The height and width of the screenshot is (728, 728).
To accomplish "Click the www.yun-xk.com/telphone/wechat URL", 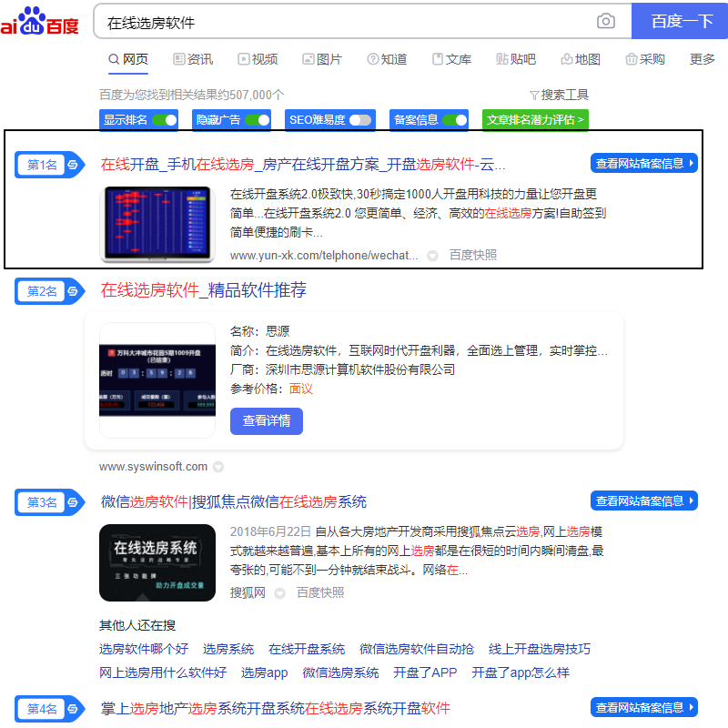I will pyautogui.click(x=324, y=256).
